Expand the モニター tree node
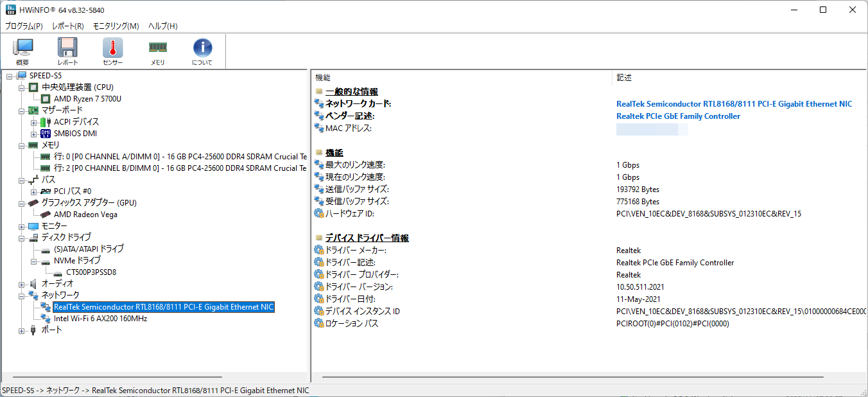The width and height of the screenshot is (868, 397). tap(21, 226)
